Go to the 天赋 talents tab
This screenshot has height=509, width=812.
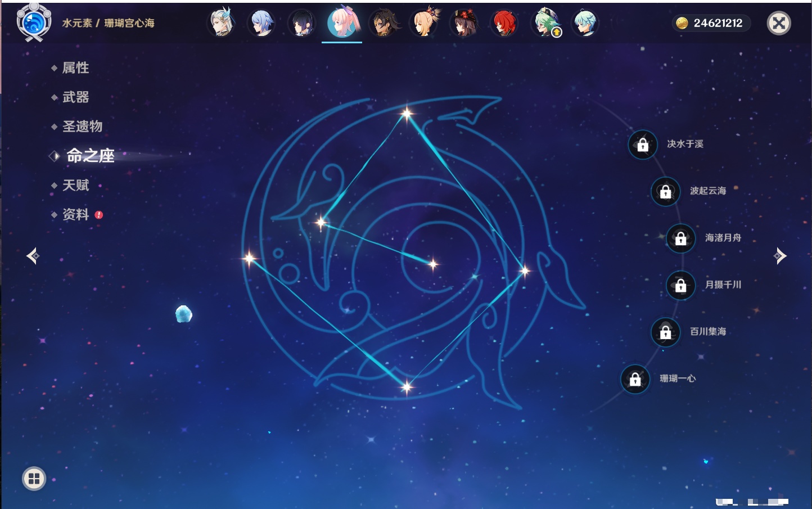[x=75, y=185]
